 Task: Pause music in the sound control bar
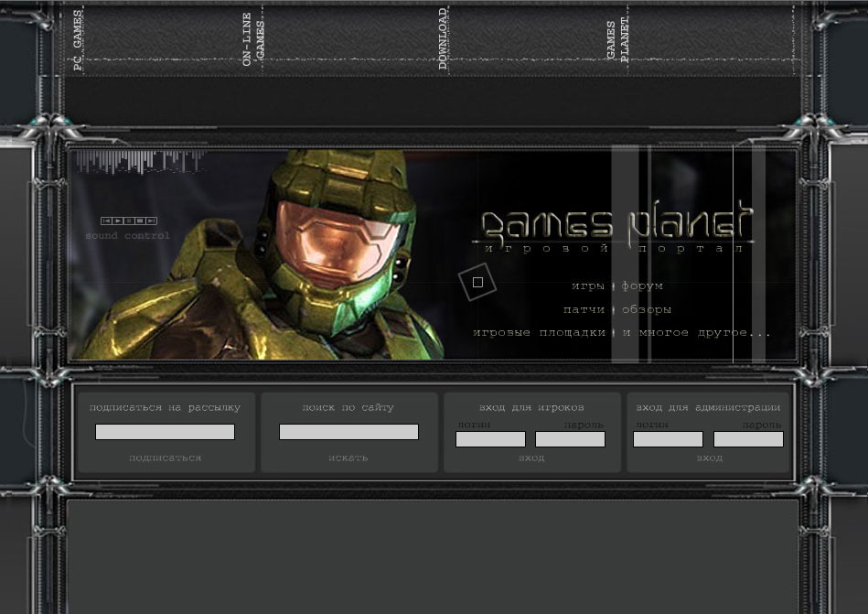pos(129,221)
